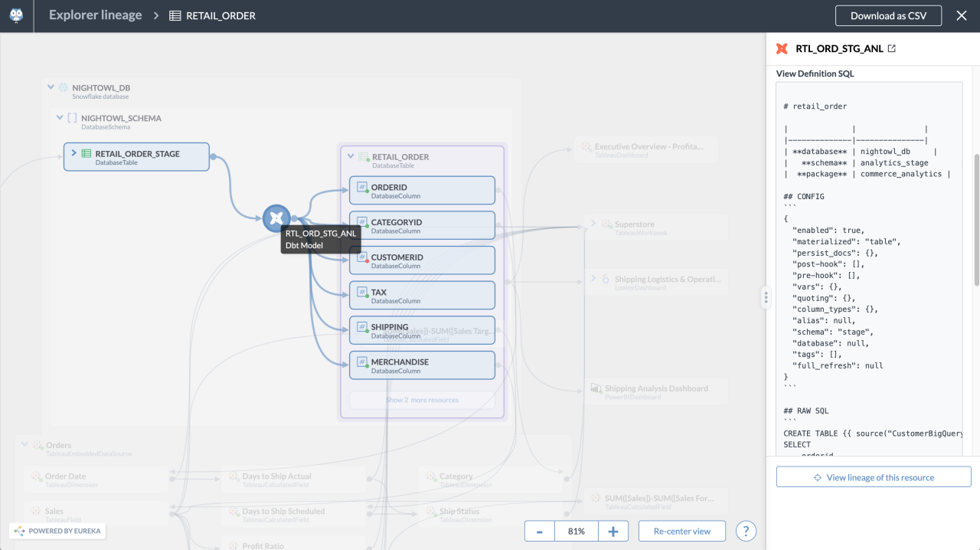
Task: Close the lineage view with the X
Action: [x=962, y=15]
